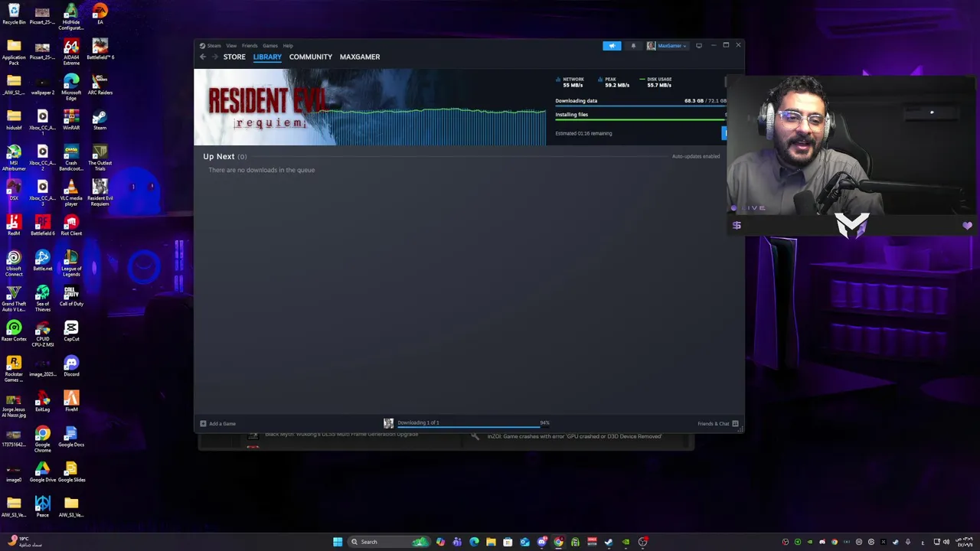Open CapCut desktop shortcut

click(71, 331)
